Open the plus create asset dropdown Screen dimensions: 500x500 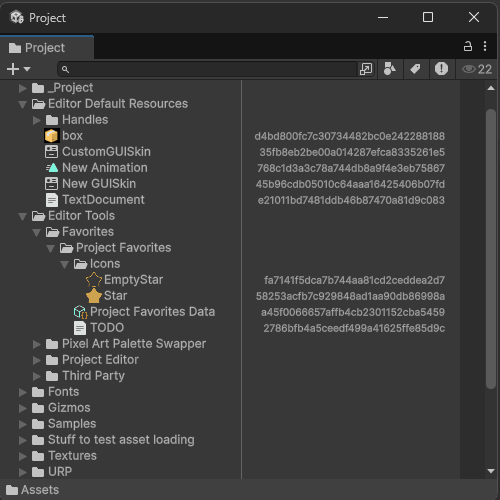click(x=19, y=69)
